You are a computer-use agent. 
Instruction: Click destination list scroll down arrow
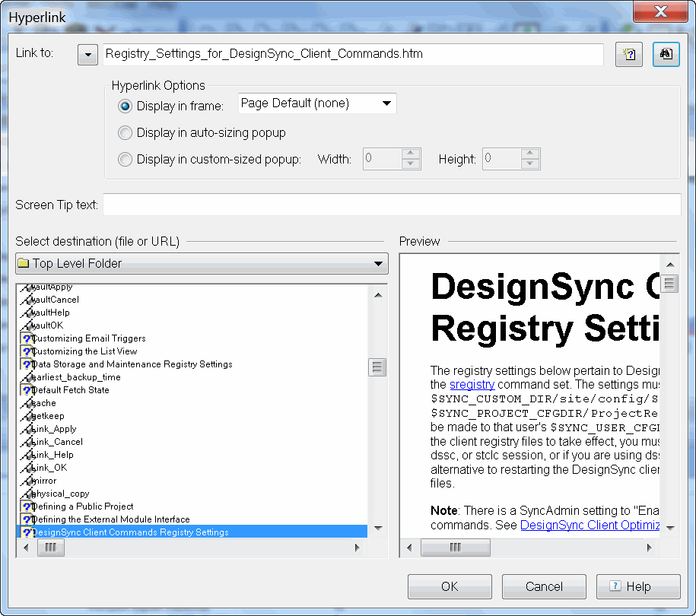(x=378, y=528)
